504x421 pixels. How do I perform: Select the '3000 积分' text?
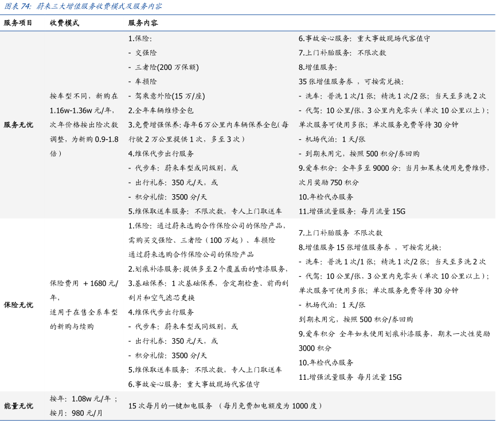coord(315,348)
